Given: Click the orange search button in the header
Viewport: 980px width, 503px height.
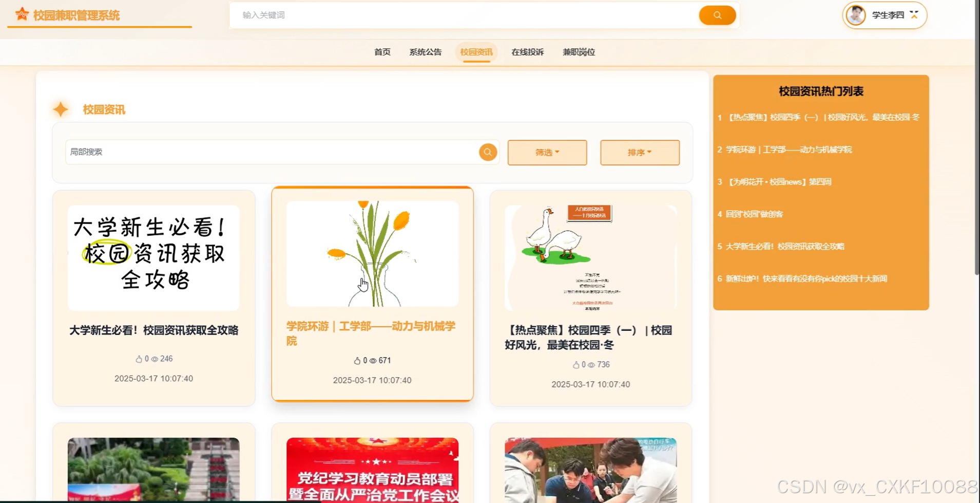Looking at the screenshot, I should coord(717,15).
